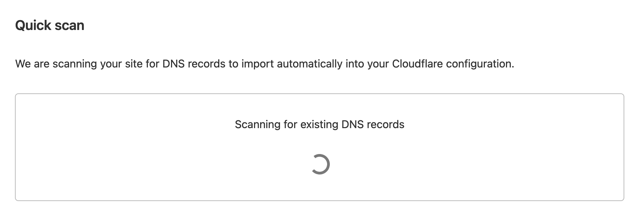Click the bordered scan status panel

(x=320, y=147)
